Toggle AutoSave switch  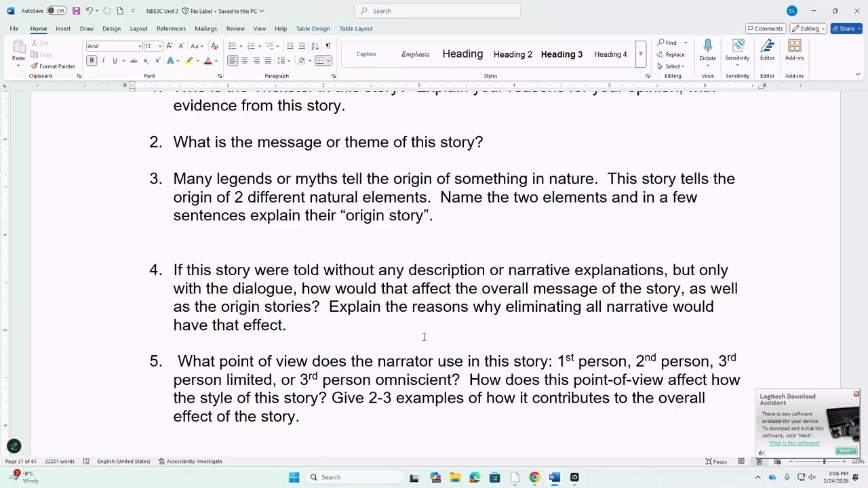(56, 11)
